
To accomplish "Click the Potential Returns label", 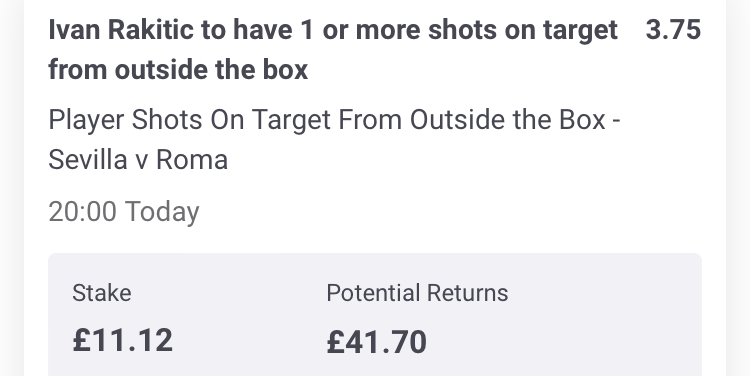I will coord(417,293).
